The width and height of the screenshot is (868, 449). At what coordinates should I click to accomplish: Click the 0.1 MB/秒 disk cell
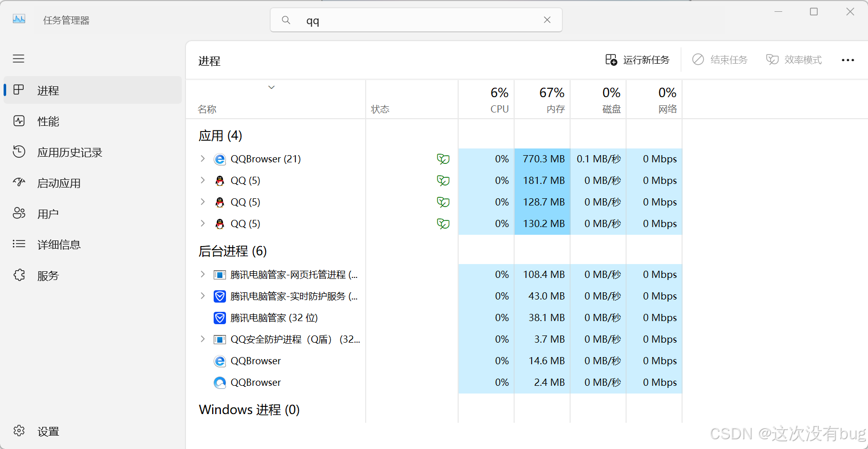click(x=598, y=159)
